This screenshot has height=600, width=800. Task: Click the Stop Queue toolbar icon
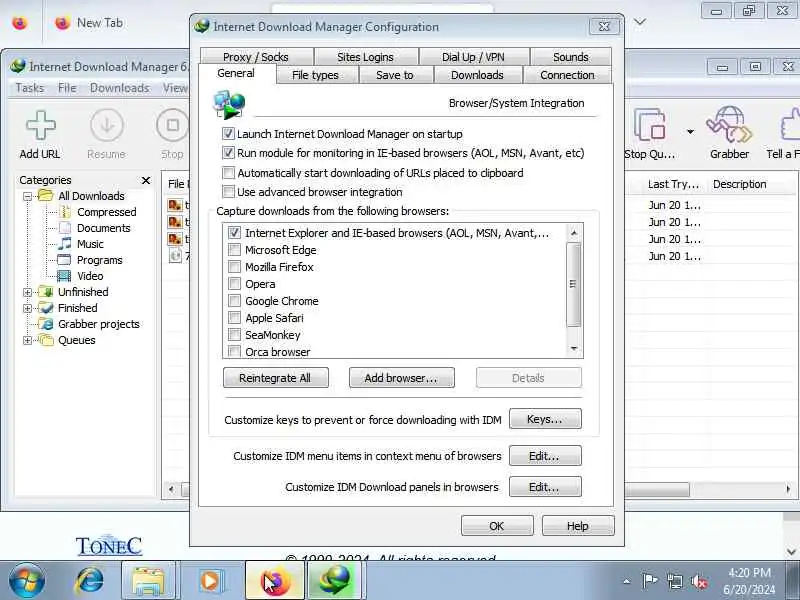coord(649,134)
